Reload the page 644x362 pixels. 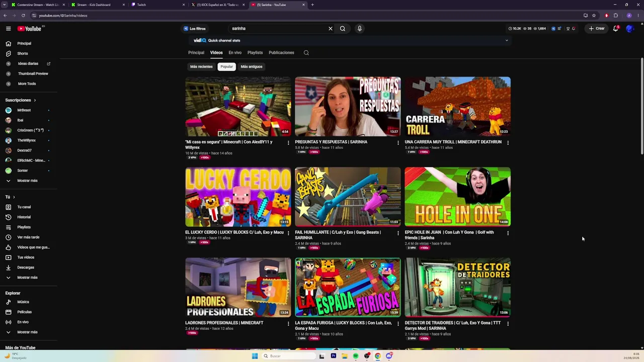pyautogui.click(x=23, y=16)
